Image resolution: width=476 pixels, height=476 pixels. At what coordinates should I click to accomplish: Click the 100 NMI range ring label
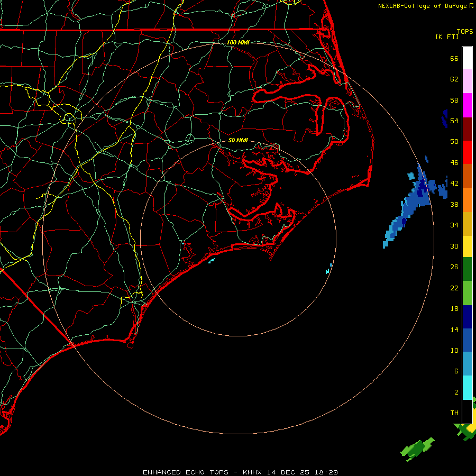click(x=238, y=42)
